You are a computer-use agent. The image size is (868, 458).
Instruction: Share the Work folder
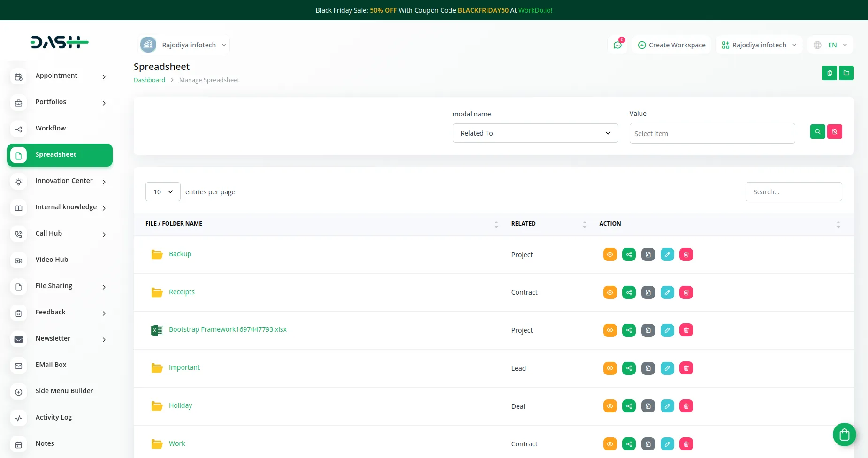pyautogui.click(x=629, y=444)
